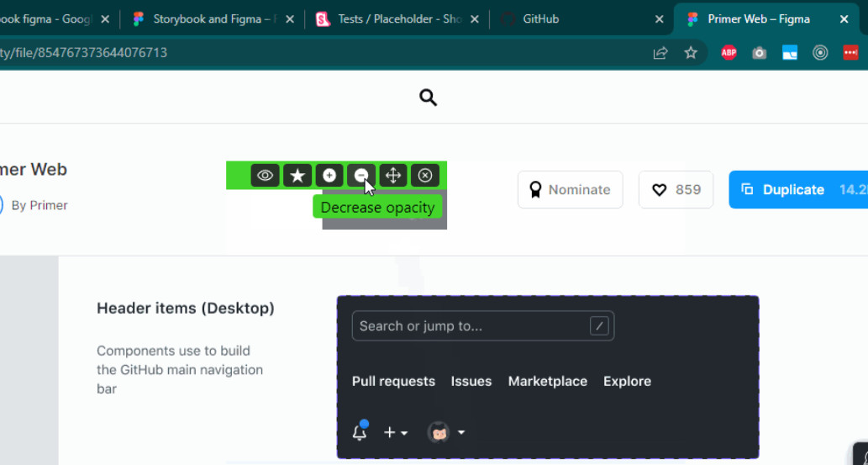The width and height of the screenshot is (868, 465).
Task: Click the Nominate button
Action: pos(571,189)
